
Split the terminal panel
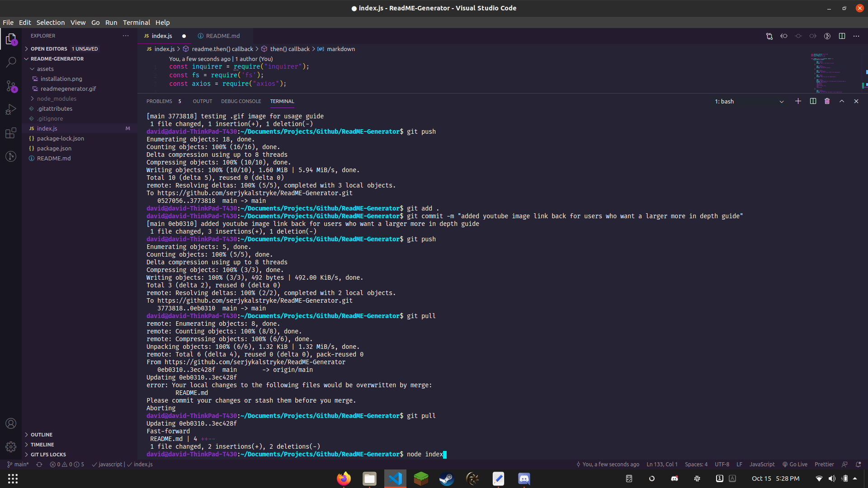[x=813, y=101]
